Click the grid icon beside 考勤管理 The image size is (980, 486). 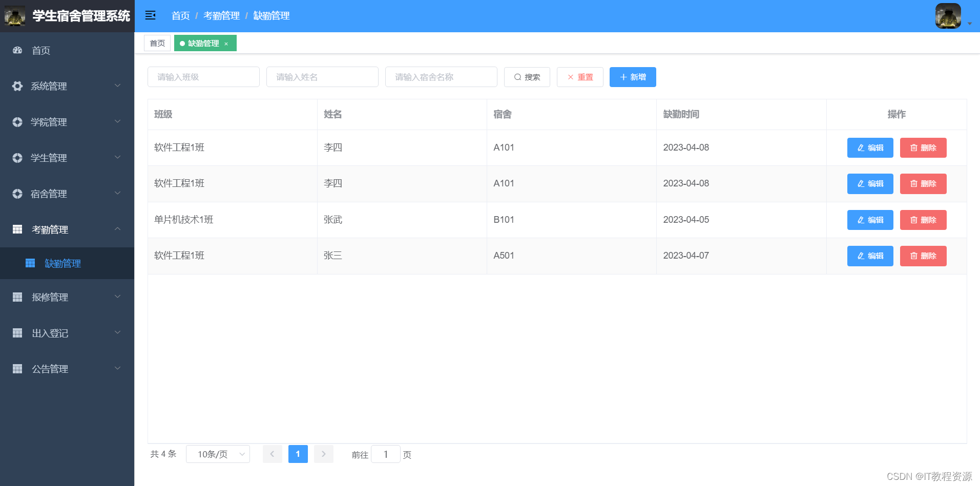tap(17, 229)
